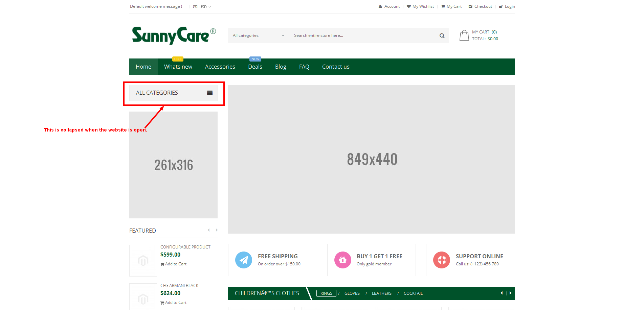
Task: Click the 849x440 main banner image
Action: tap(371, 159)
